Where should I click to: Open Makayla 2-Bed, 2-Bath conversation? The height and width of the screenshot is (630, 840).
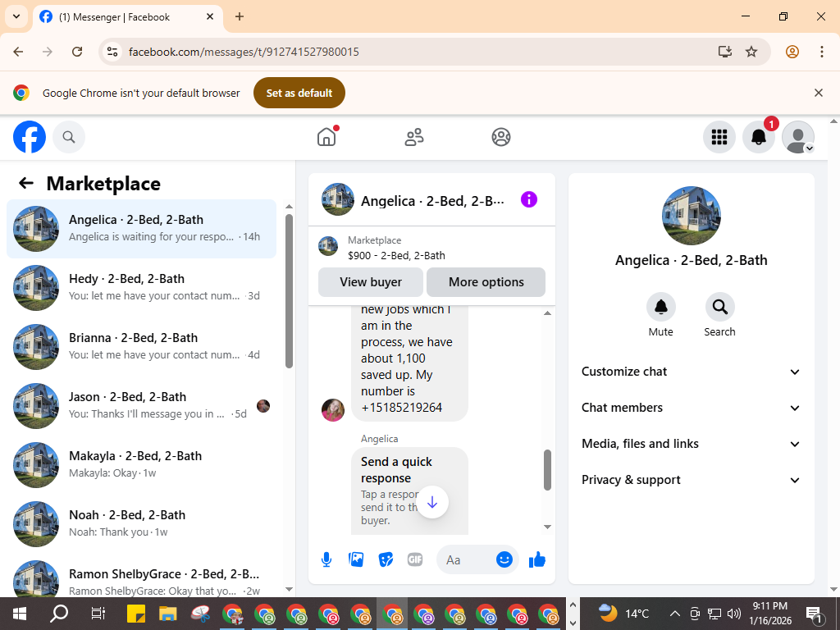(x=141, y=464)
